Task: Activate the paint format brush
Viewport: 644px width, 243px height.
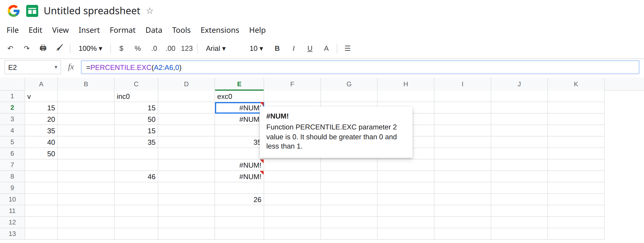Action: point(59,48)
